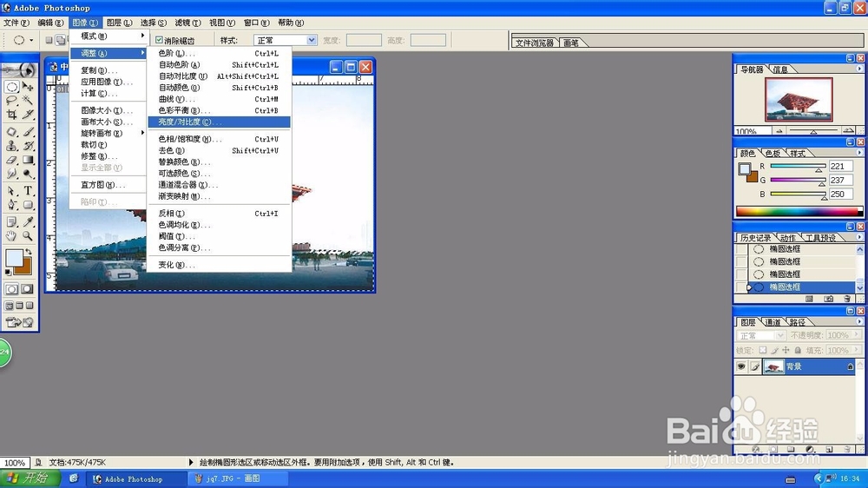Toggle the anti-alias (消除锯齿) checkbox
Image resolution: width=868 pixels, height=488 pixels.
tap(159, 41)
